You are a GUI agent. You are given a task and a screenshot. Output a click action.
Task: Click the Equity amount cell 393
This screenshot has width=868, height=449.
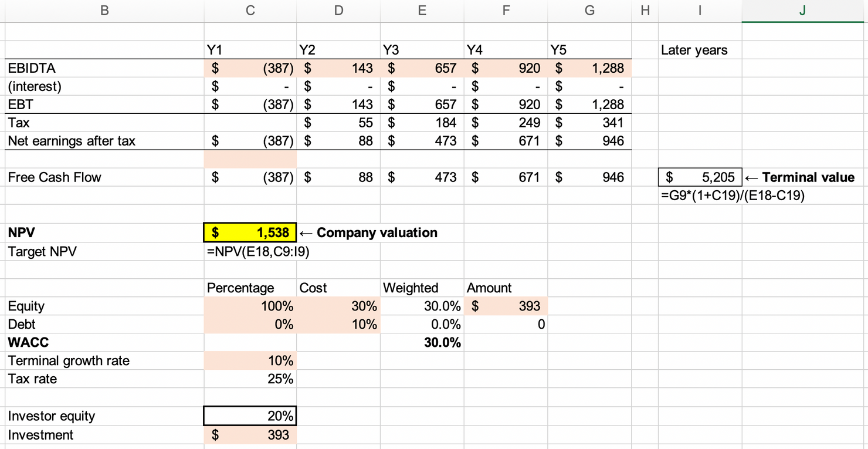[506, 306]
